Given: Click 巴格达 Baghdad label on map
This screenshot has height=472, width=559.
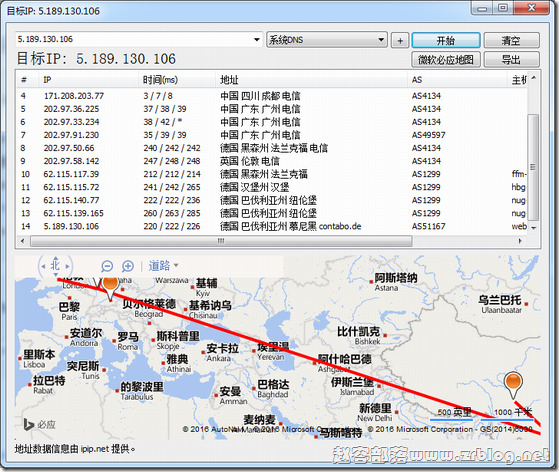Looking at the screenshot, I should click(x=273, y=389).
